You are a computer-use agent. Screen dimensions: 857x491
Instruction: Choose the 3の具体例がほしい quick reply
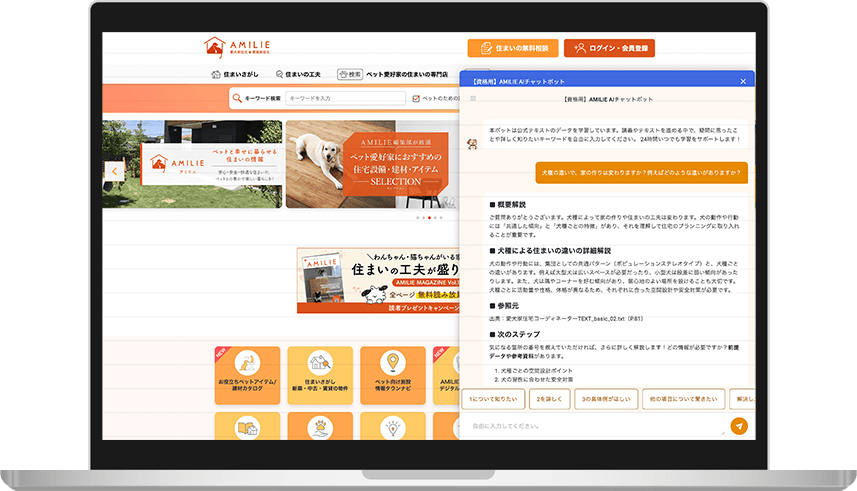pyautogui.click(x=606, y=399)
